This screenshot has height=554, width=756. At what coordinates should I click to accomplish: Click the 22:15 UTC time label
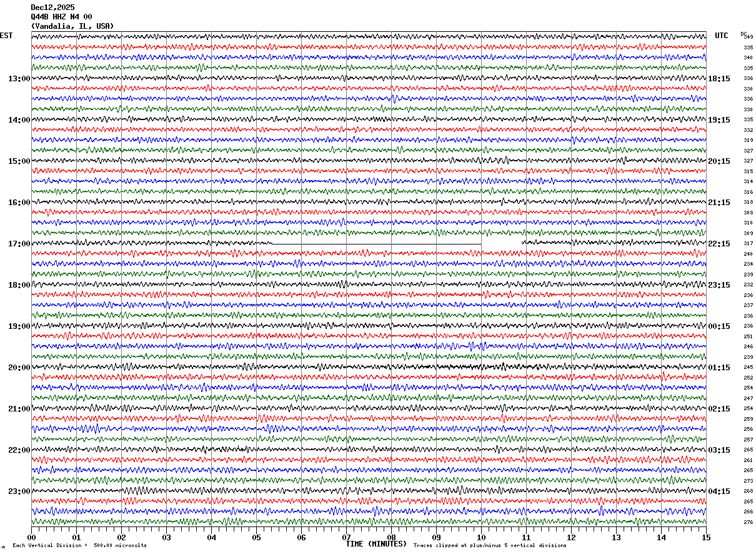[x=719, y=244]
